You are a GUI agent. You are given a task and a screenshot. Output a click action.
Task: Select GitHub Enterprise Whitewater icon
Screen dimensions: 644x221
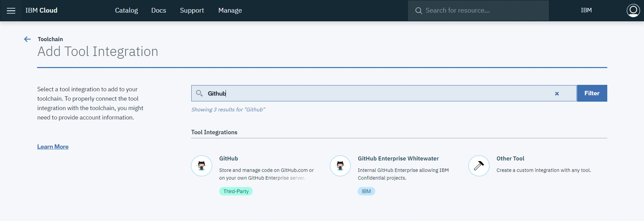point(340,166)
